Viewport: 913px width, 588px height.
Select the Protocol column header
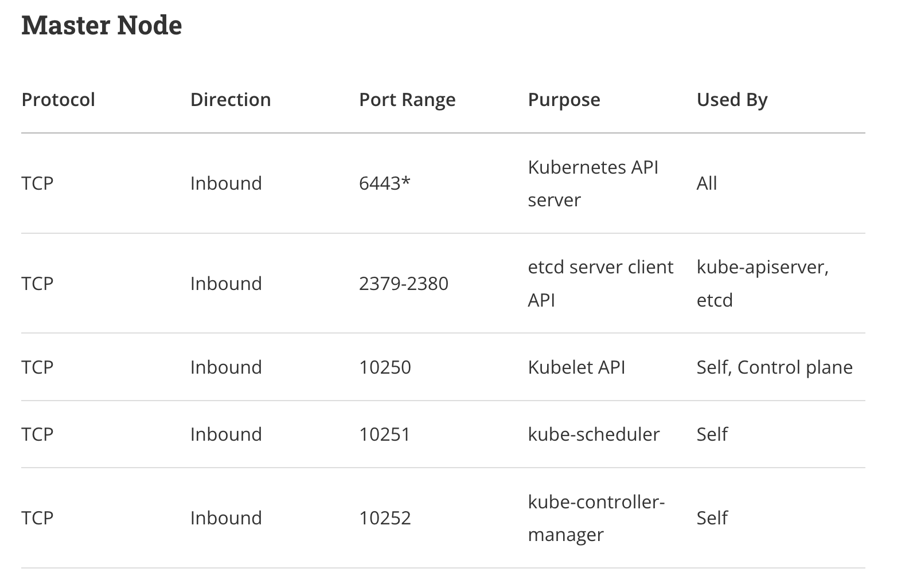58,100
